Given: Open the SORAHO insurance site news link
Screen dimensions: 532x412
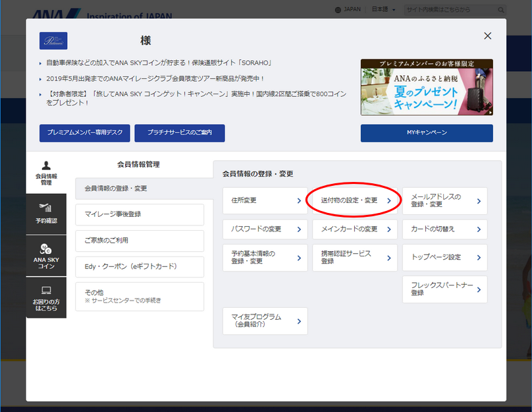Looking at the screenshot, I should pyautogui.click(x=159, y=63).
